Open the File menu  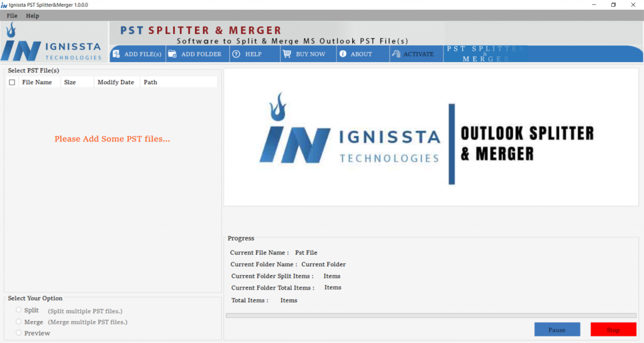(x=12, y=16)
